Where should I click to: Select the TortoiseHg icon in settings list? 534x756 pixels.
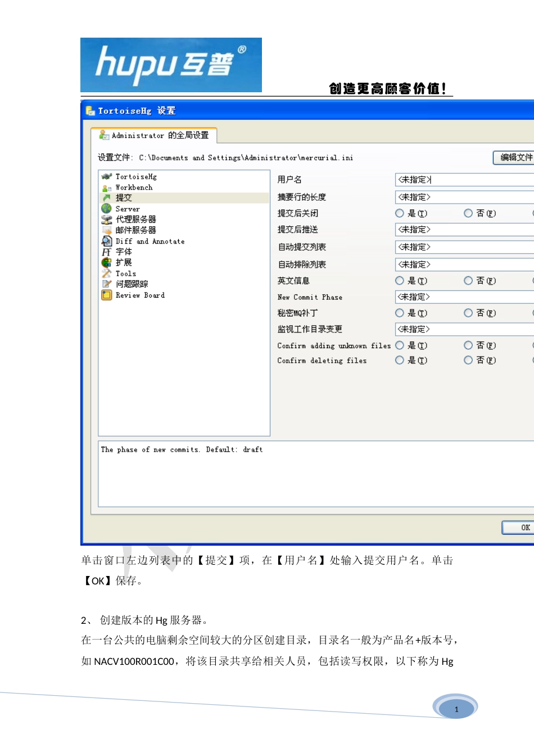pos(106,177)
